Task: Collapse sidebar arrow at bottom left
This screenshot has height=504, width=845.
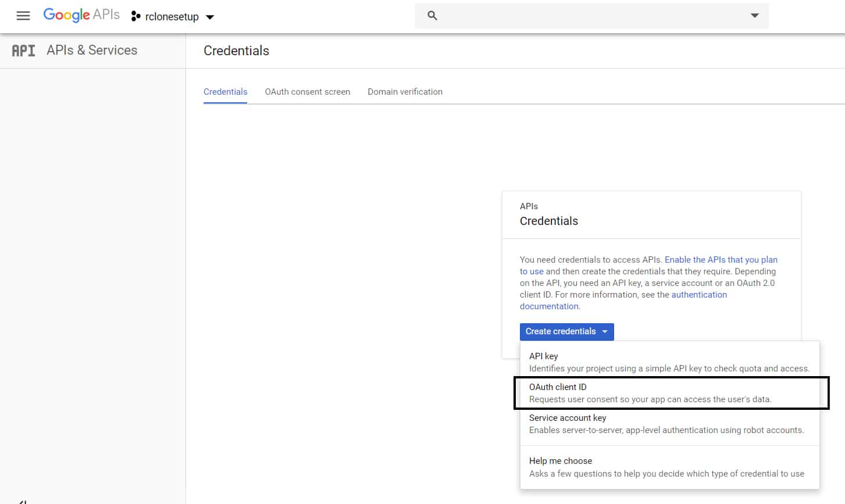Action: [x=22, y=501]
